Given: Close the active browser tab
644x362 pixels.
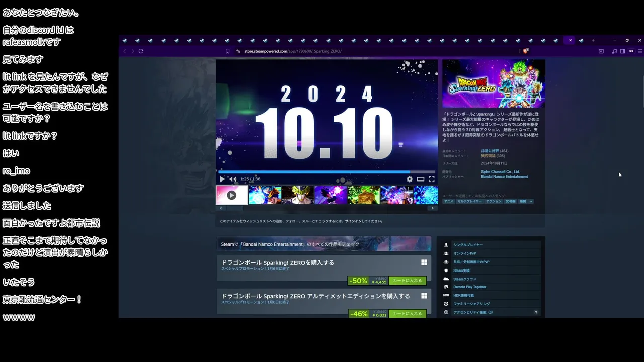Looking at the screenshot, I should pyautogui.click(x=570, y=40).
